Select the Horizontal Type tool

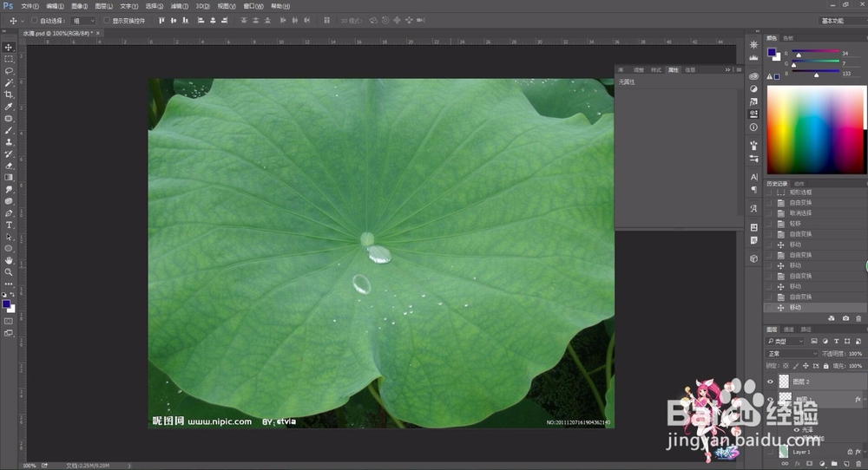[x=9, y=225]
